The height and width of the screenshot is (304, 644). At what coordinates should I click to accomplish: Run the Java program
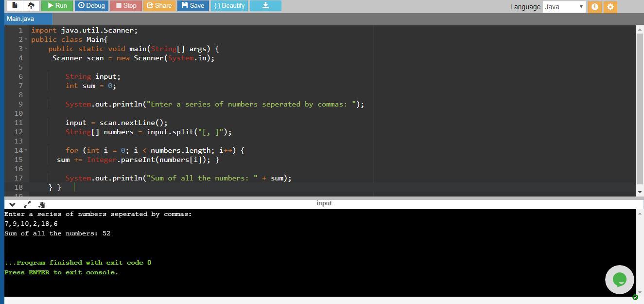[57, 5]
